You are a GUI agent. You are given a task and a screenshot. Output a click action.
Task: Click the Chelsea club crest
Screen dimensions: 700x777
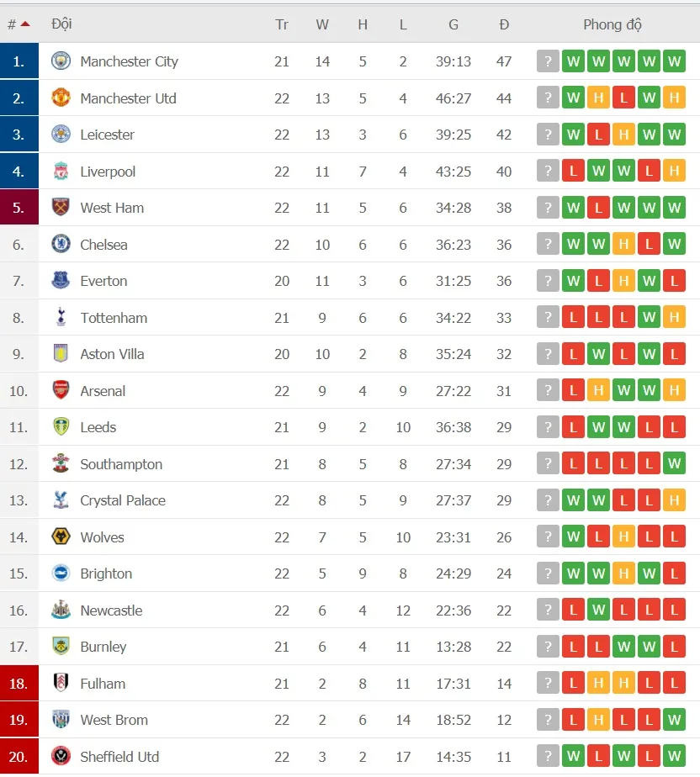pos(61,245)
